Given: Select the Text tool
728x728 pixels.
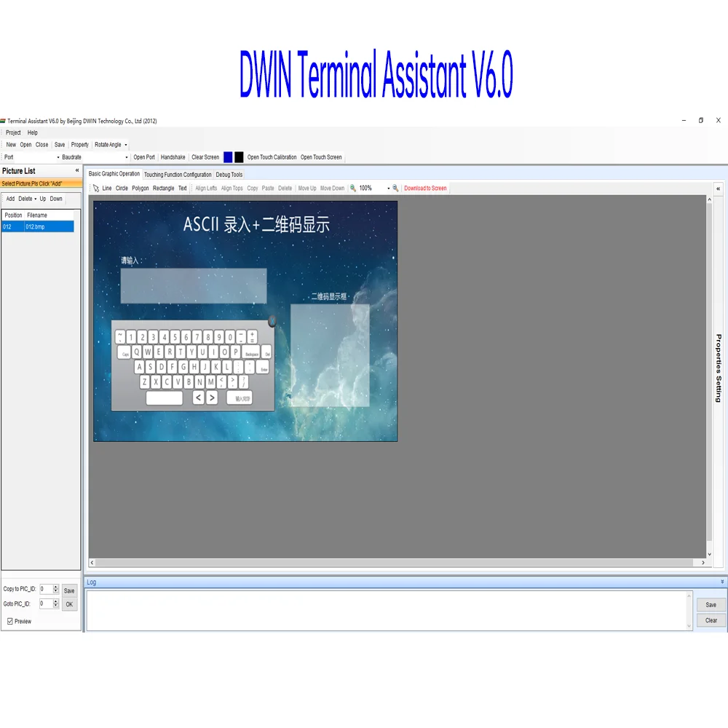Looking at the screenshot, I should 183,188.
